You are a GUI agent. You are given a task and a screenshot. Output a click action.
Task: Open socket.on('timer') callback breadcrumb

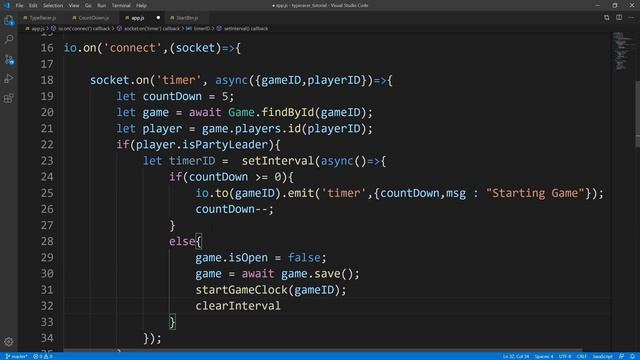pyautogui.click(x=151, y=29)
